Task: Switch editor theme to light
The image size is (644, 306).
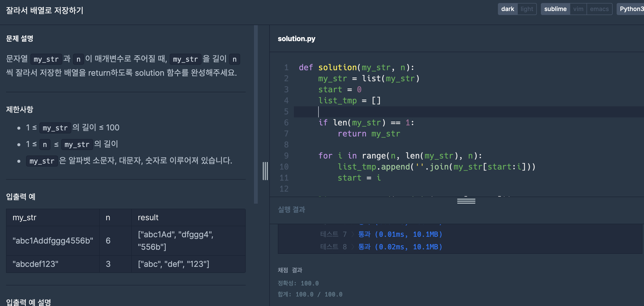Action: click(527, 9)
